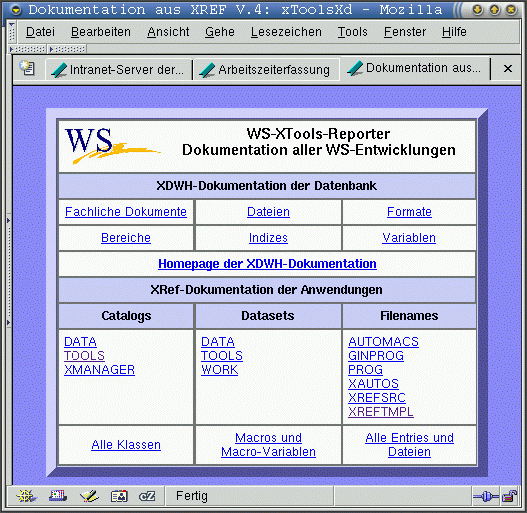Open the DATA link under Datasets
This screenshot has height=513, width=527.
pos(218,342)
